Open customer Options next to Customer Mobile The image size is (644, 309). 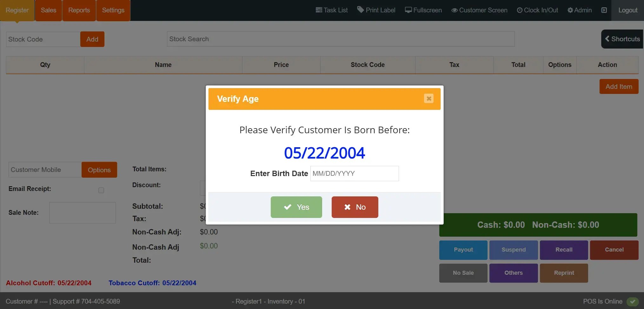click(x=99, y=170)
